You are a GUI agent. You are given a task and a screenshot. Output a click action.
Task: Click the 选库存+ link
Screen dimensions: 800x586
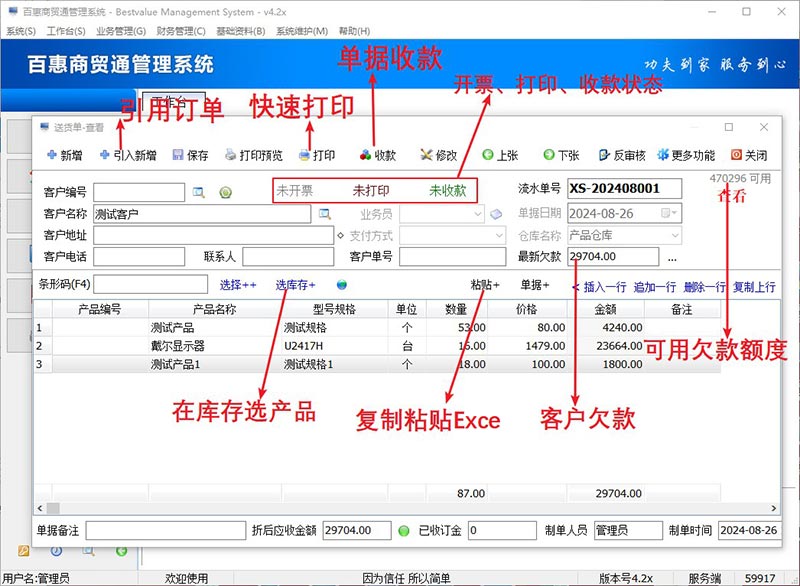coord(295,285)
